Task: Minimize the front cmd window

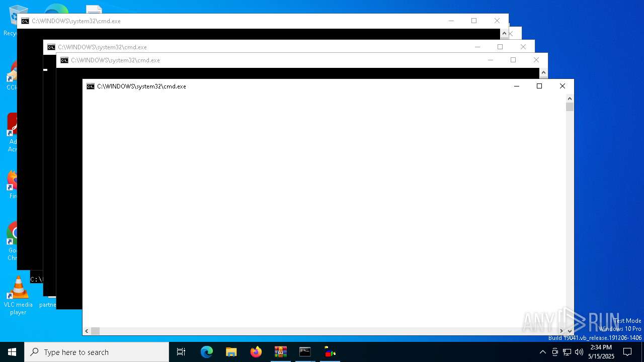Action: pos(516,86)
